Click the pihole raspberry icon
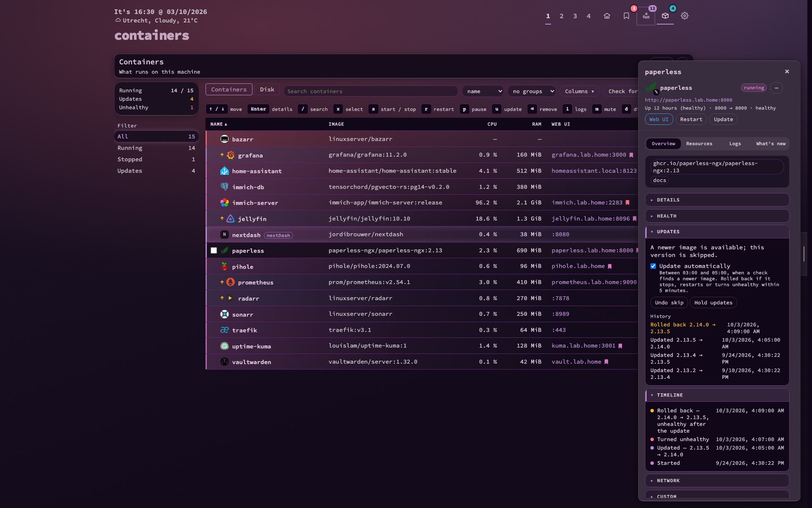The height and width of the screenshot is (508, 812). click(225, 266)
